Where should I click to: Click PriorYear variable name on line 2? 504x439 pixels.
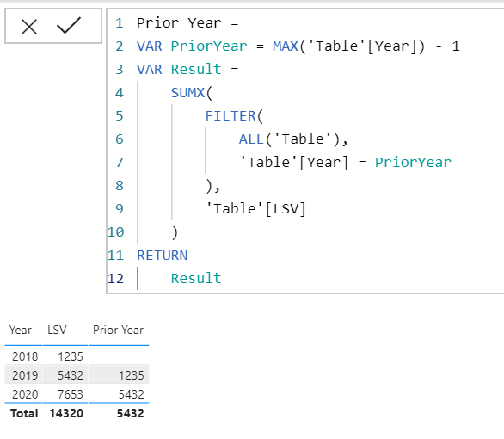(209, 46)
